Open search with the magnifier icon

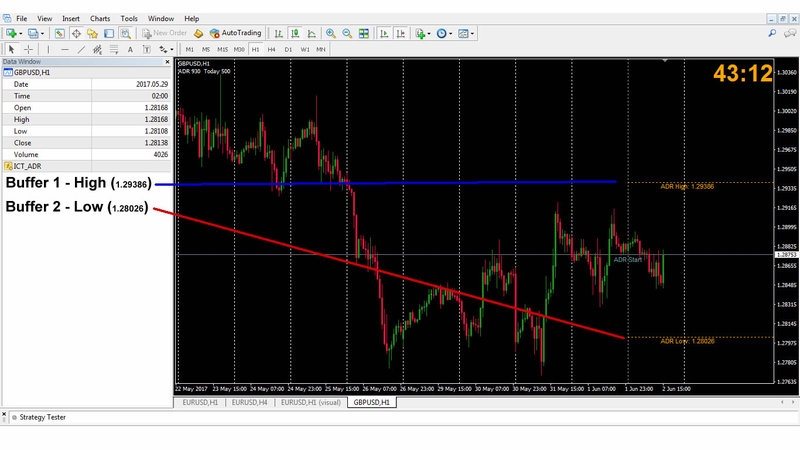[772, 33]
